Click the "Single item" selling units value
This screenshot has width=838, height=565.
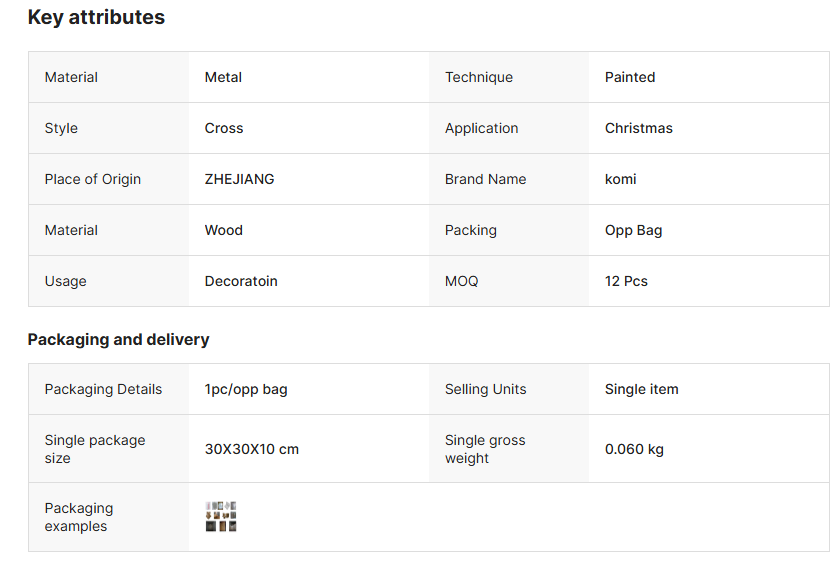(641, 389)
